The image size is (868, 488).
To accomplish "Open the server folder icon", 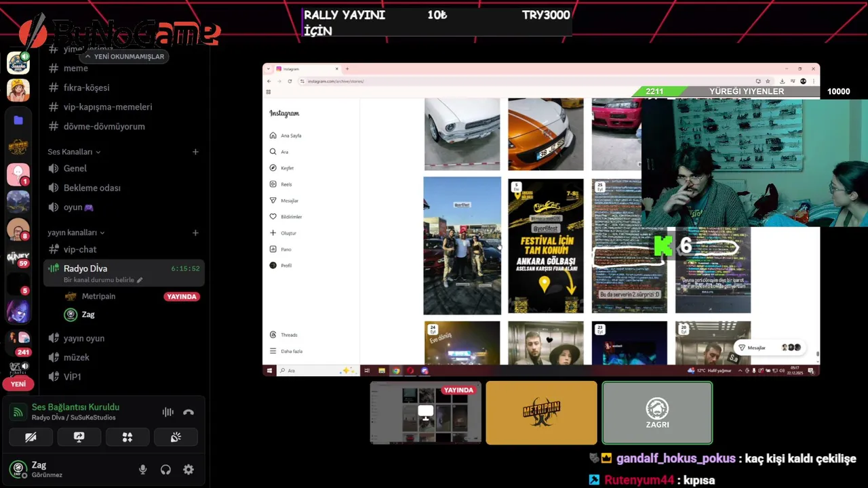I will click(18, 120).
